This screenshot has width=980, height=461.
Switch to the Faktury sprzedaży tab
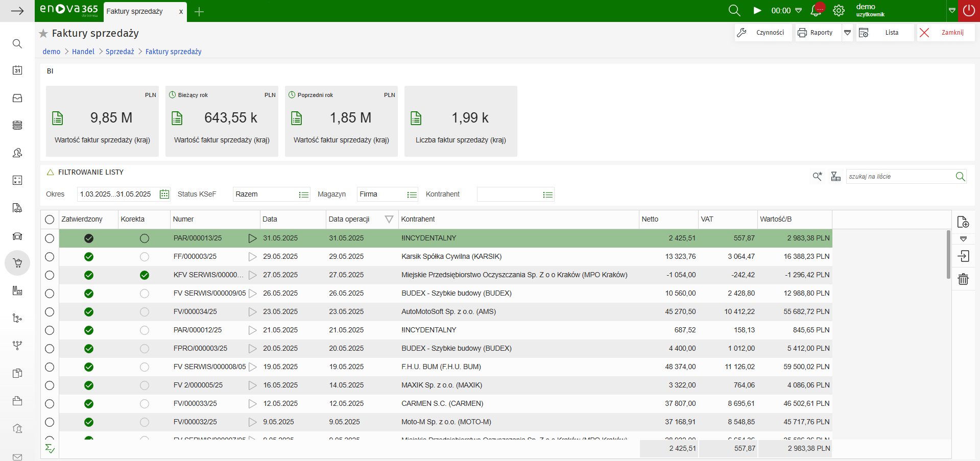point(135,11)
